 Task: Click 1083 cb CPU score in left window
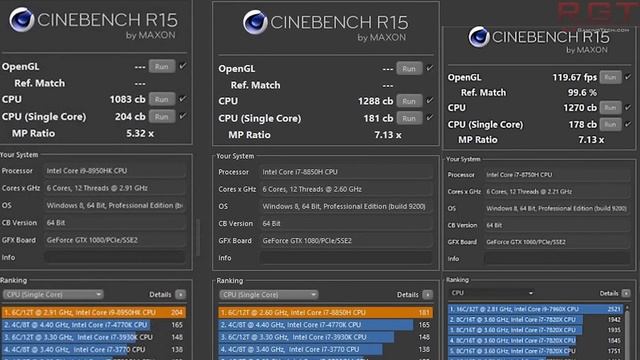(127, 99)
